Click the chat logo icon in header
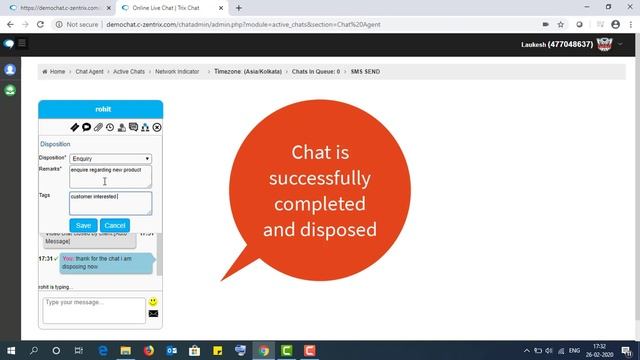640x360 pixels. click(9, 44)
